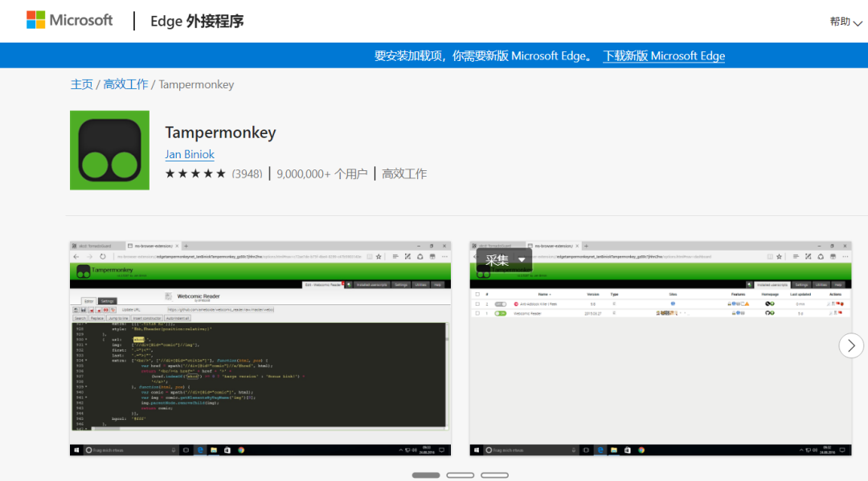Open 高效工作 breadcrumb link
Image resolution: width=868 pixels, height=481 pixels.
[125, 84]
